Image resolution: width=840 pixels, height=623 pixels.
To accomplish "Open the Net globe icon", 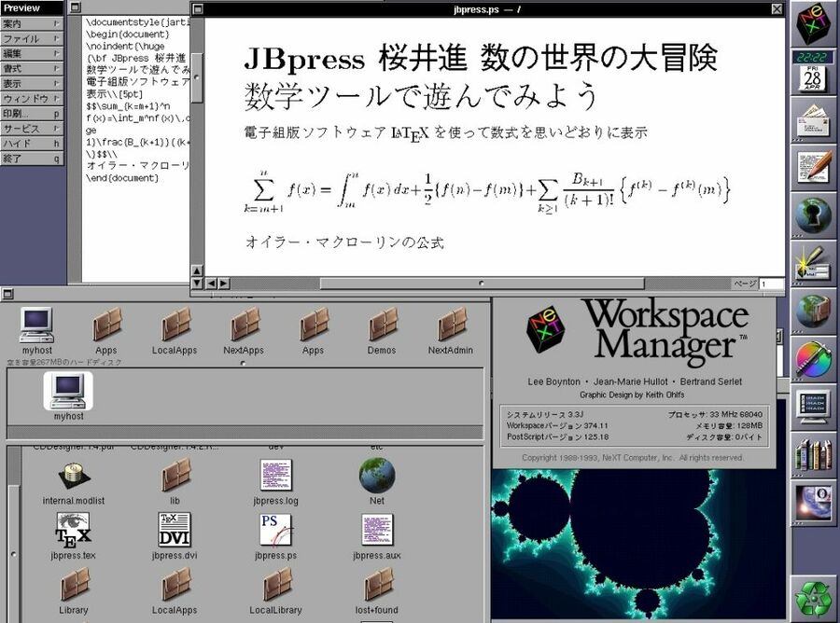I will [377, 476].
